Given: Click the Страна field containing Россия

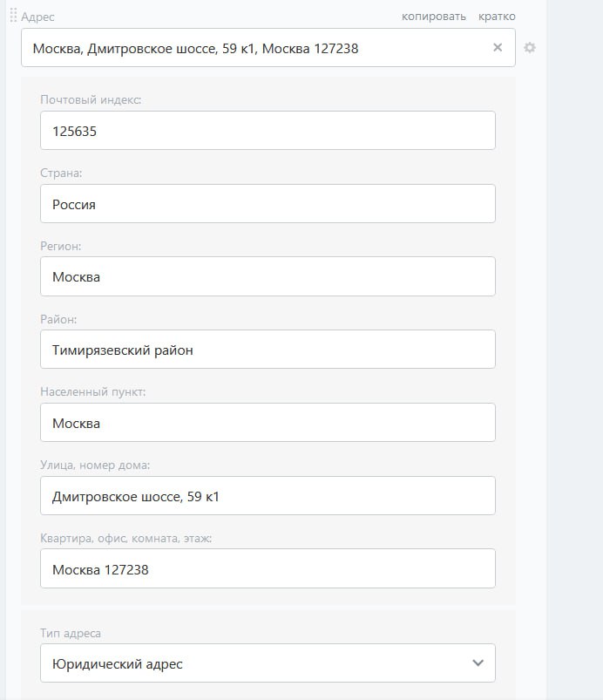Looking at the screenshot, I should [268, 204].
